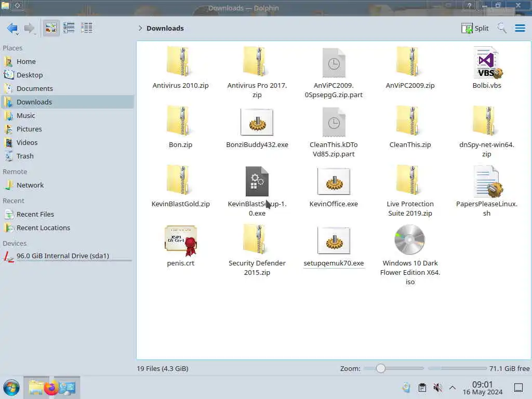Select BonziBuddy432.exe file
The width and height of the screenshot is (532, 399).
pyautogui.click(x=257, y=127)
